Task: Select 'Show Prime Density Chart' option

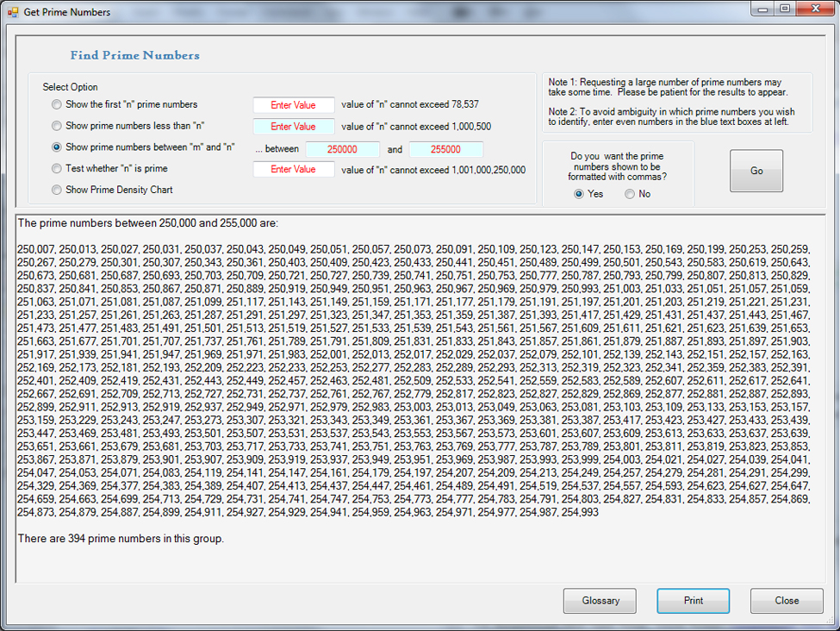Action: (57, 190)
